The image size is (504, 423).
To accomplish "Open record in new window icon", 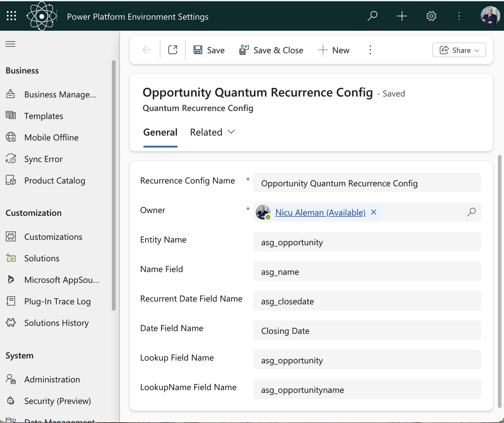I will (x=173, y=50).
